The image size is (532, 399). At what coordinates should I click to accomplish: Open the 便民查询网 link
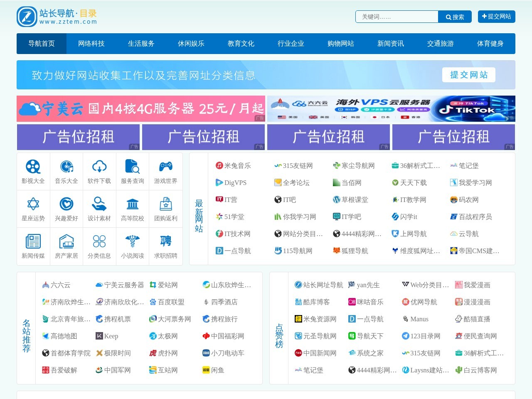coord(480,336)
